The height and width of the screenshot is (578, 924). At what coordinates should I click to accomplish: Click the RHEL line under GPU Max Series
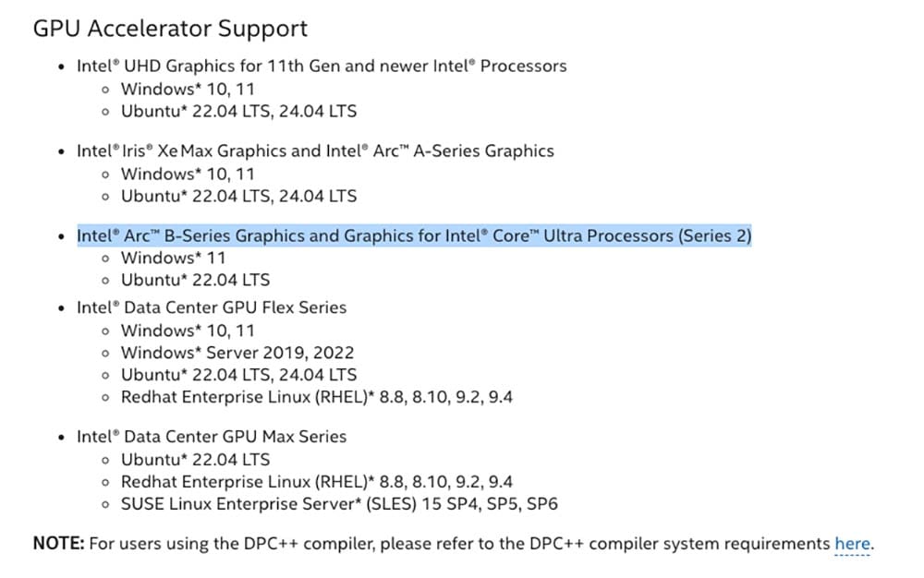(x=317, y=482)
